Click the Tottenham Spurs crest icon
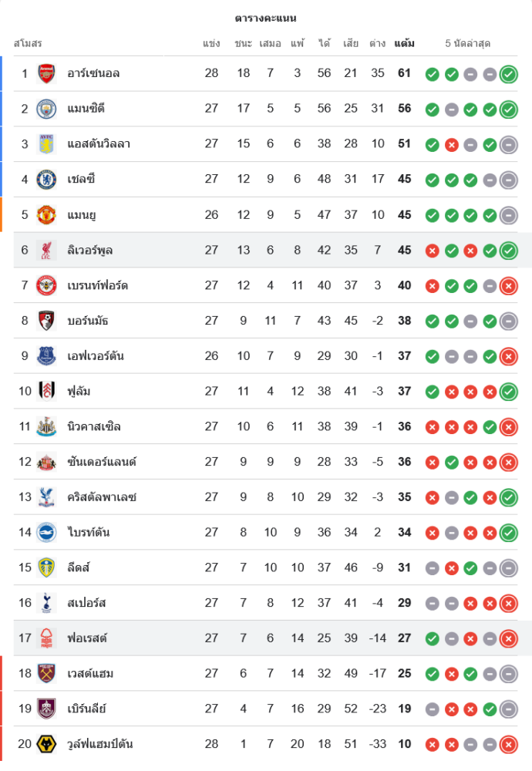This screenshot has height=771, width=532. click(47, 603)
